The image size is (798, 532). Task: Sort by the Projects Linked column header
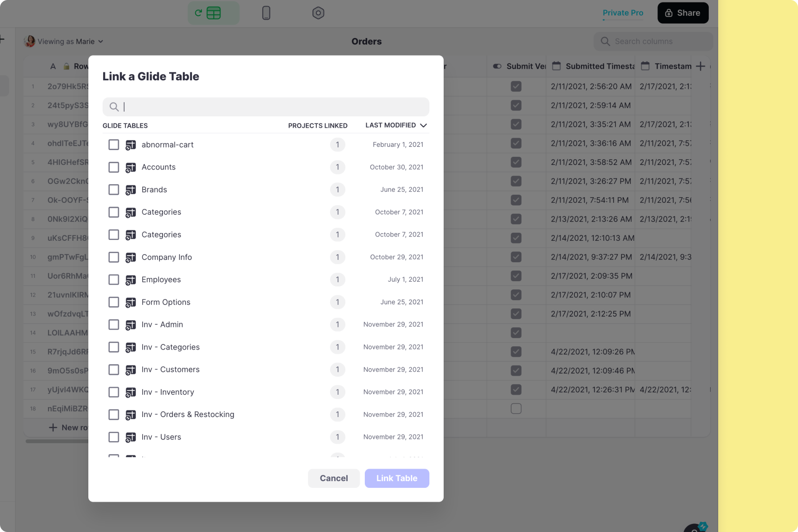317,126
